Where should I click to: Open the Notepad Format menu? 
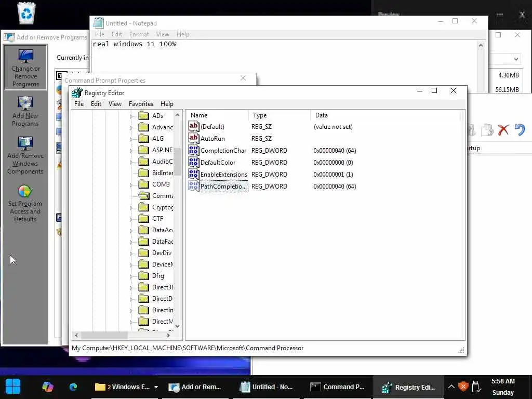139,34
